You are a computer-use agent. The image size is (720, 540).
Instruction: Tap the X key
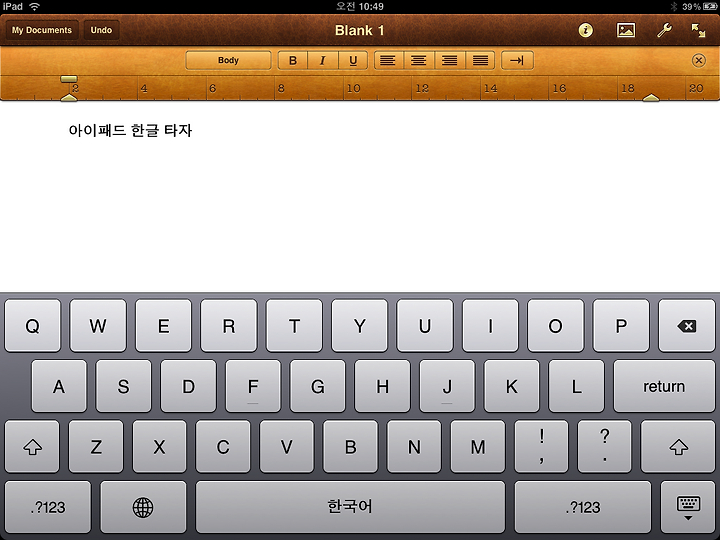tap(159, 446)
